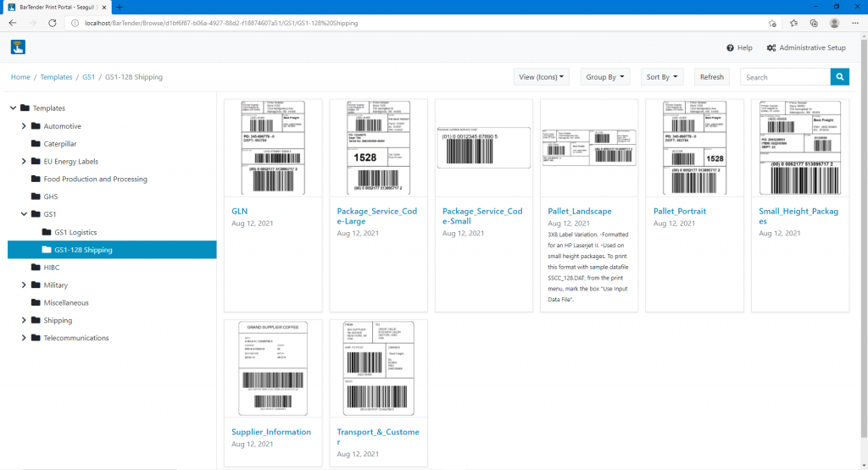Screen dimensions: 868x470
Task: Open the View (Icons) dropdown
Action: click(x=541, y=77)
